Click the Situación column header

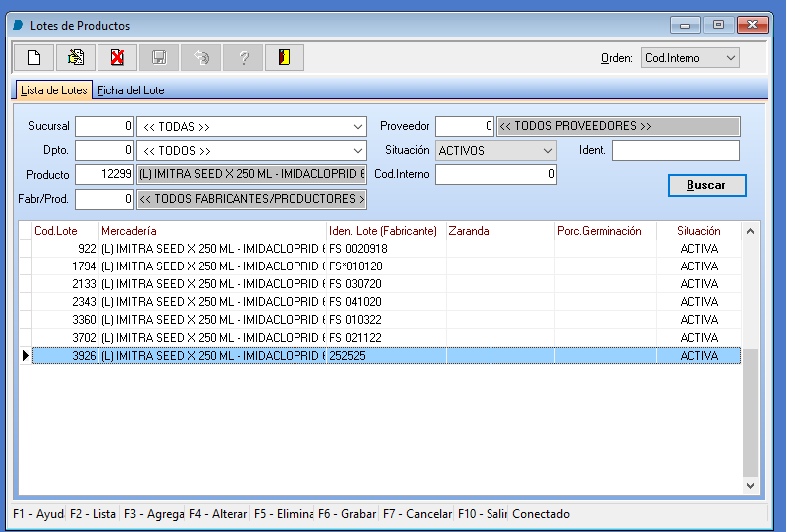pos(698,231)
